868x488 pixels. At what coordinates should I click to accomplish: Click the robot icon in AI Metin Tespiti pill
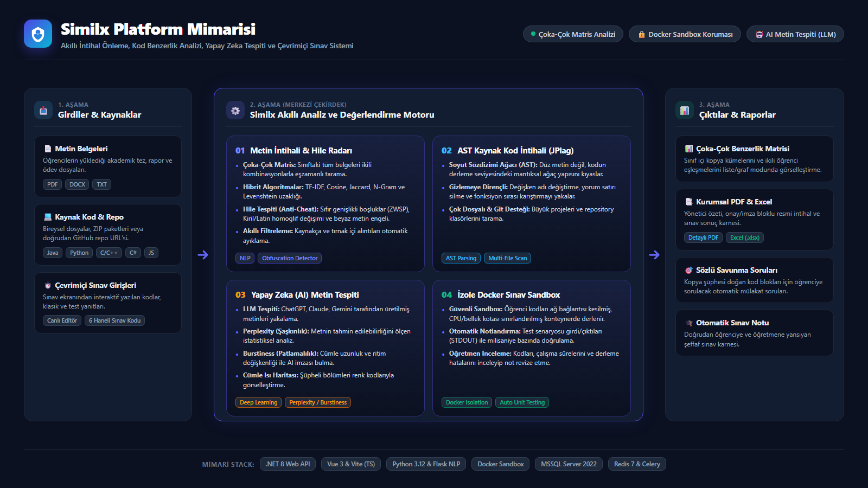(x=759, y=34)
